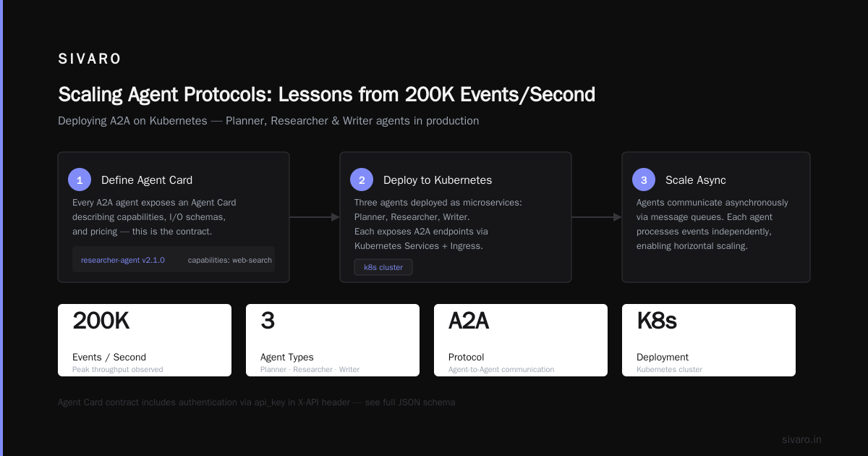
Task: Click the step 3 numbered circle
Action: click(644, 180)
